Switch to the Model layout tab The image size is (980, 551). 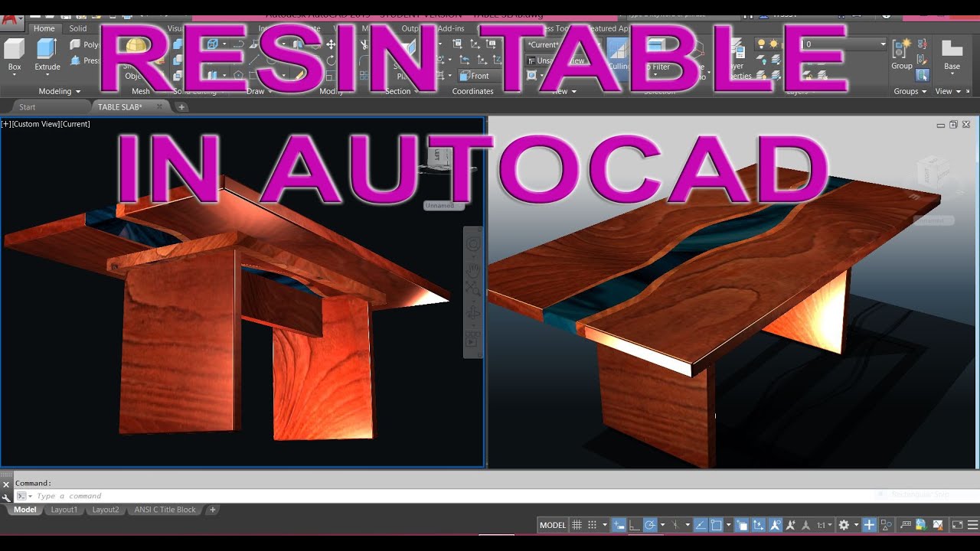pyautogui.click(x=24, y=510)
